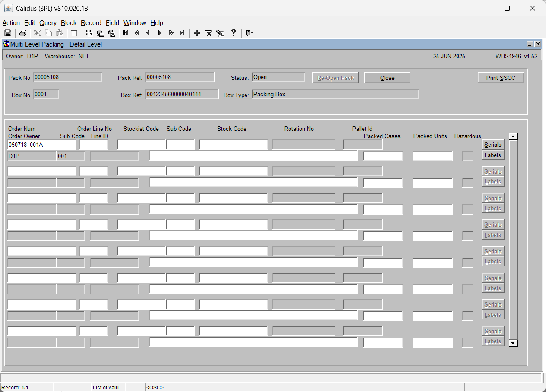Click the Print toolbar icon

pos(23,33)
